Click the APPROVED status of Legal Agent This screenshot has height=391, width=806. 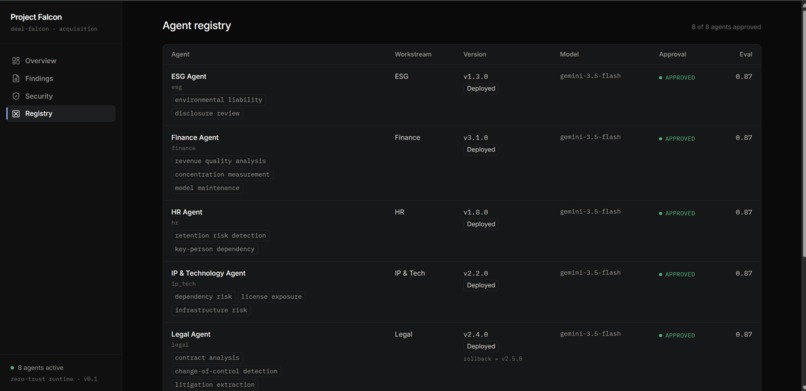coord(677,336)
